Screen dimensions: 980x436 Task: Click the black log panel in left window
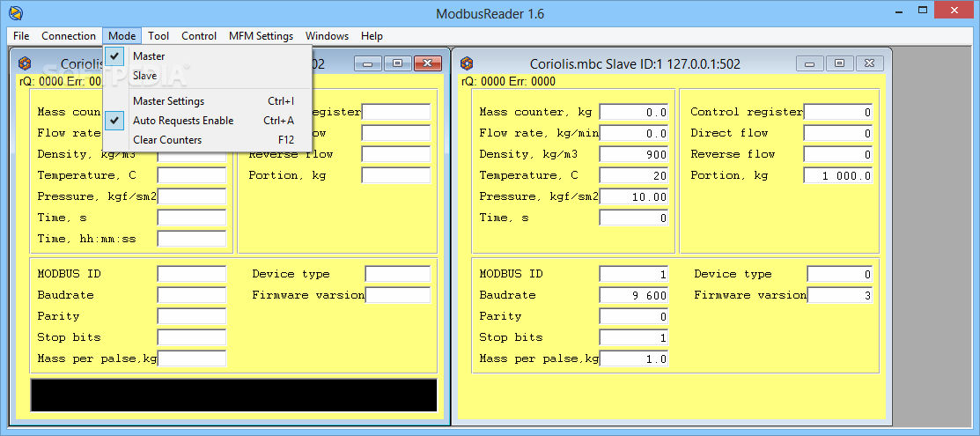click(233, 395)
